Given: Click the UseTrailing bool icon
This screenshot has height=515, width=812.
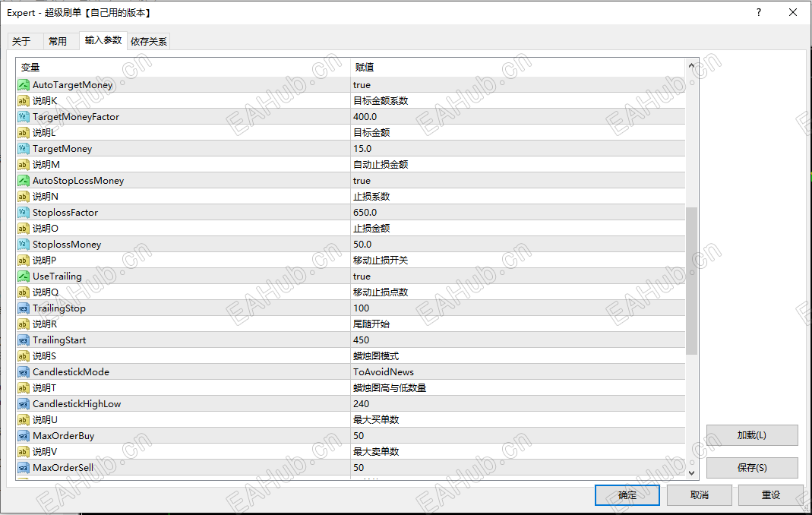Looking at the screenshot, I should pos(24,276).
